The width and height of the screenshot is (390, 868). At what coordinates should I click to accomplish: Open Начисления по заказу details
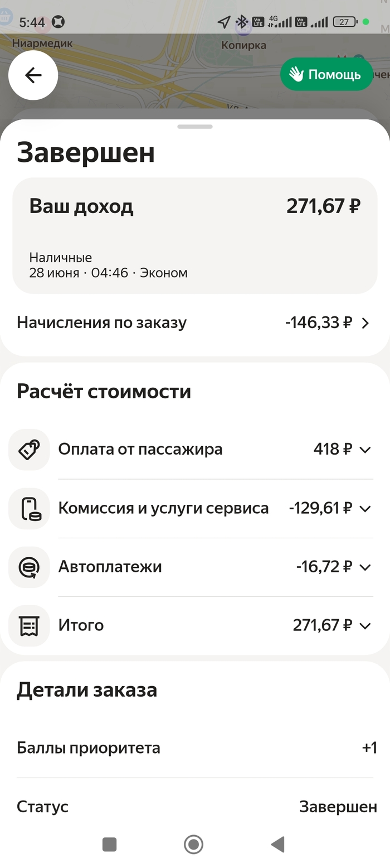point(195,323)
